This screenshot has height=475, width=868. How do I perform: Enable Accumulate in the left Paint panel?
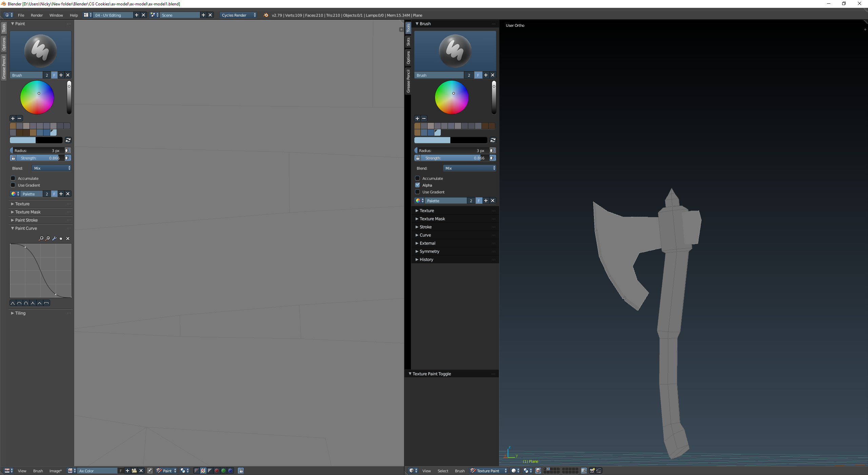13,178
